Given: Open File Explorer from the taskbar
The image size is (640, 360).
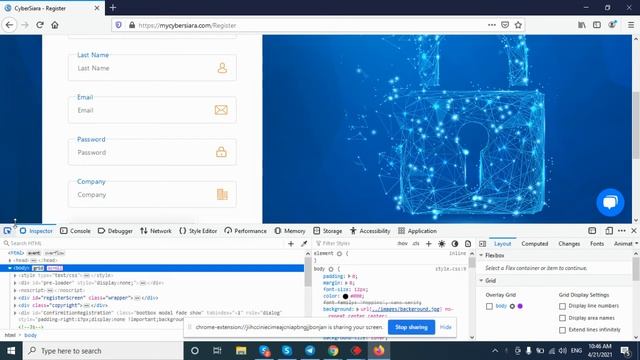Looking at the screenshot, I should [x=241, y=351].
